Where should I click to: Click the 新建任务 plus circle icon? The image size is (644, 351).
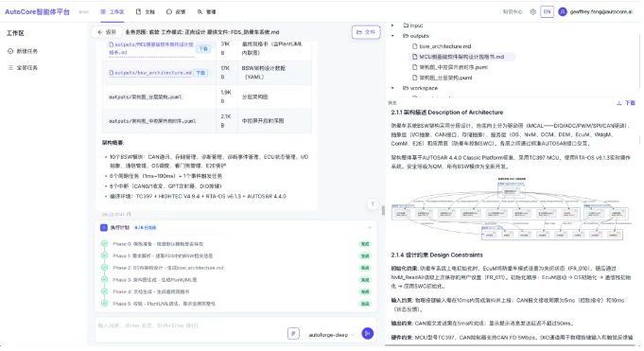click(x=10, y=51)
